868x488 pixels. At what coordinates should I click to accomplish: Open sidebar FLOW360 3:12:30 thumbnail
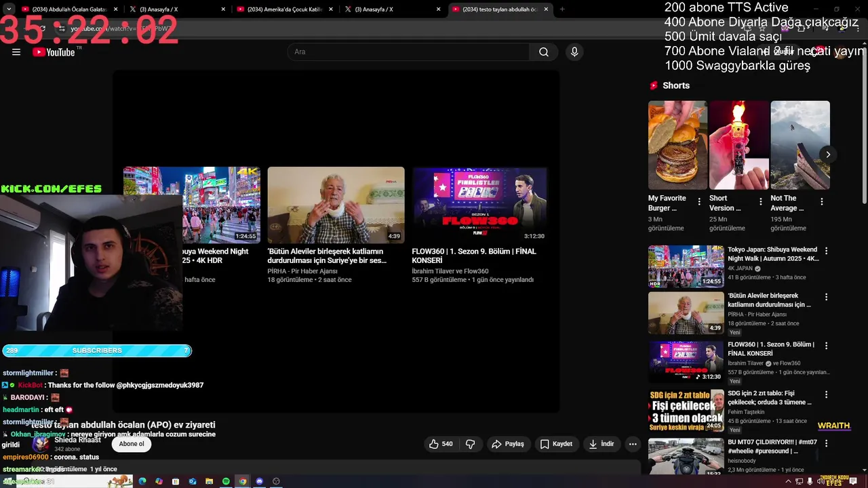(x=686, y=362)
